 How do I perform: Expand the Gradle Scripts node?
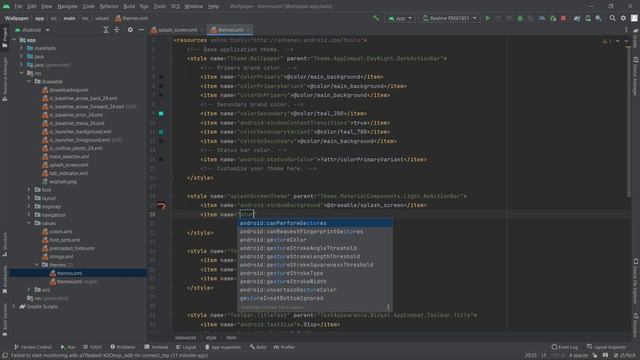point(14,307)
